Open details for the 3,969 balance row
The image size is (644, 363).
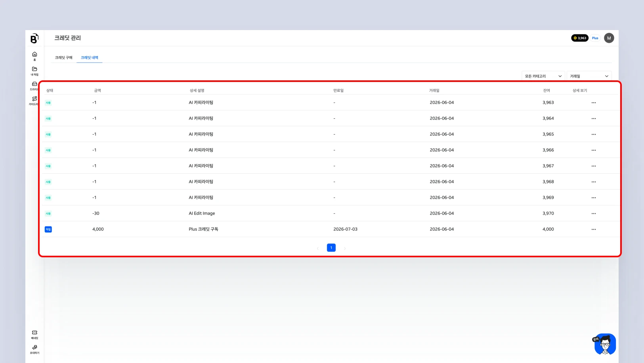(593, 198)
